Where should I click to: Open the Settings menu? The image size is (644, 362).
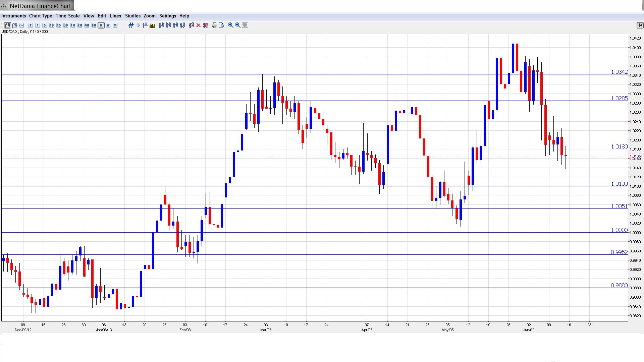pos(167,16)
